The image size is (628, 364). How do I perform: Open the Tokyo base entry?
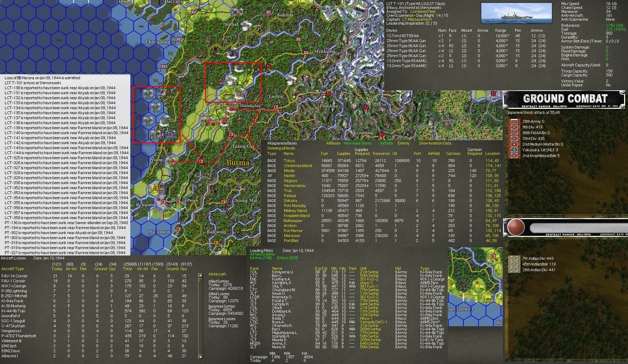[x=289, y=161]
